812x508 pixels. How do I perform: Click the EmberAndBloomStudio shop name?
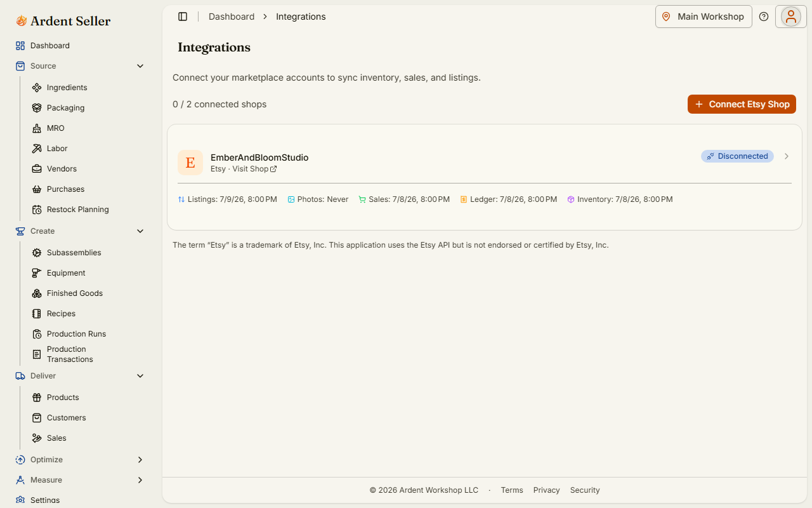click(x=259, y=157)
